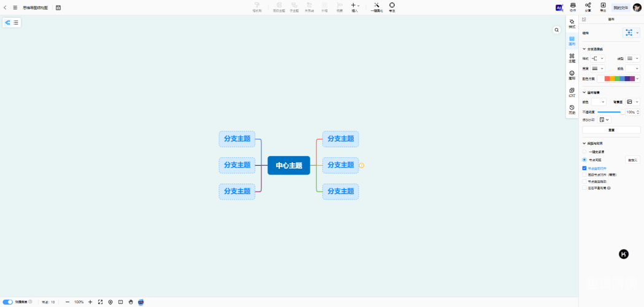
Task: Open the hamburger main menu
Action: click(x=15, y=7)
